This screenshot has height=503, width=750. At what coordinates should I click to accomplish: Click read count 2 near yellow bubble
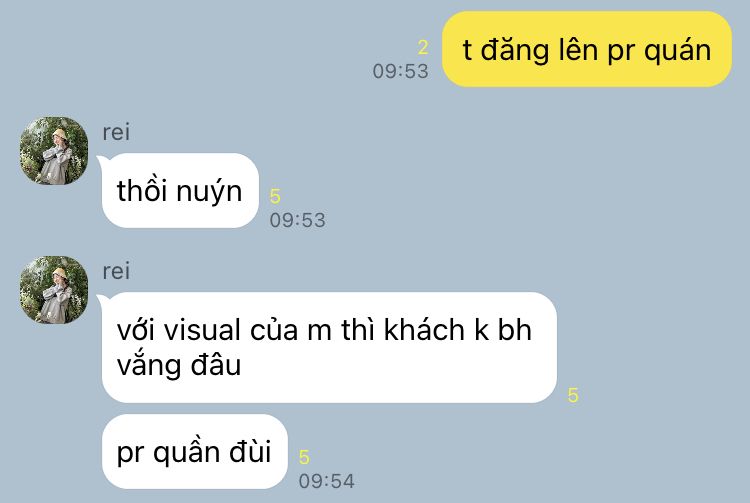click(422, 47)
